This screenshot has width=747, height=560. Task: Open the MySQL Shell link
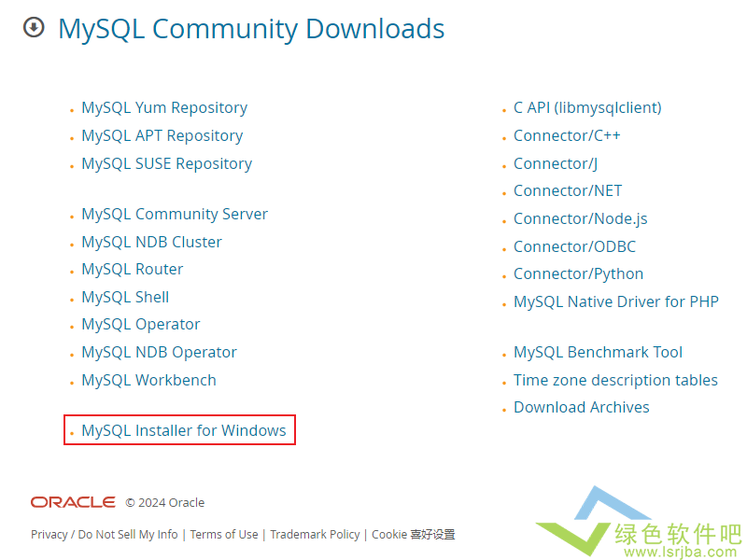pyautogui.click(x=125, y=297)
